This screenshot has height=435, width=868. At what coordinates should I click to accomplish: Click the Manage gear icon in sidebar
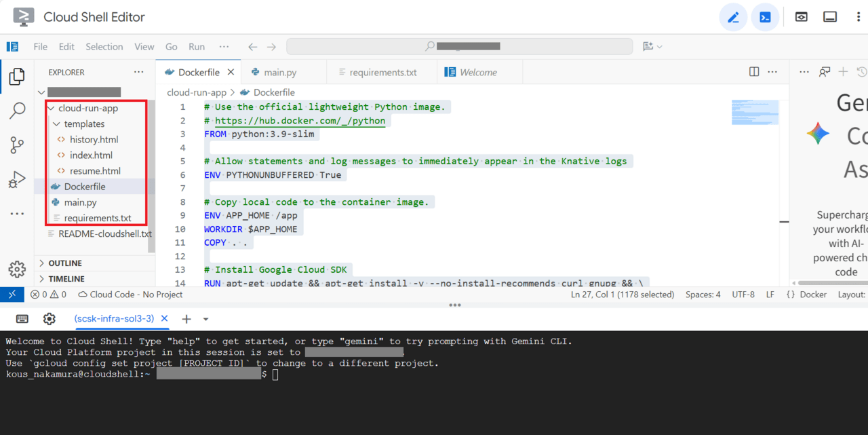(17, 269)
